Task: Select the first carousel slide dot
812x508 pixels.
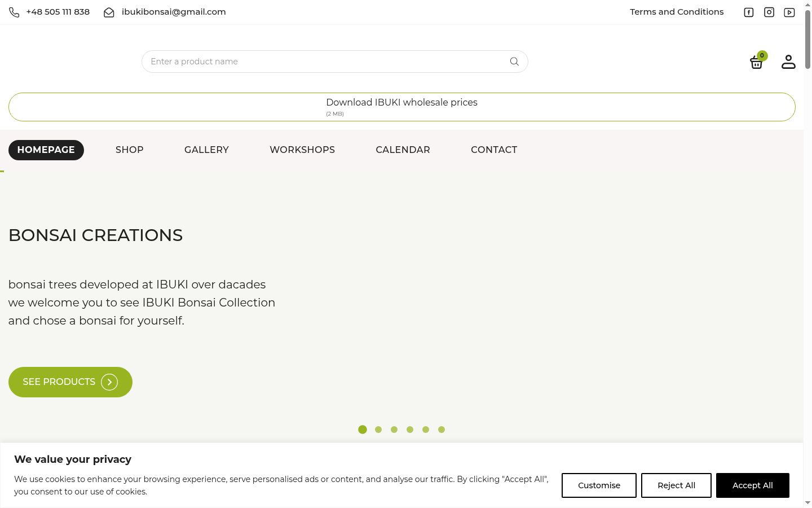Action: [363, 430]
